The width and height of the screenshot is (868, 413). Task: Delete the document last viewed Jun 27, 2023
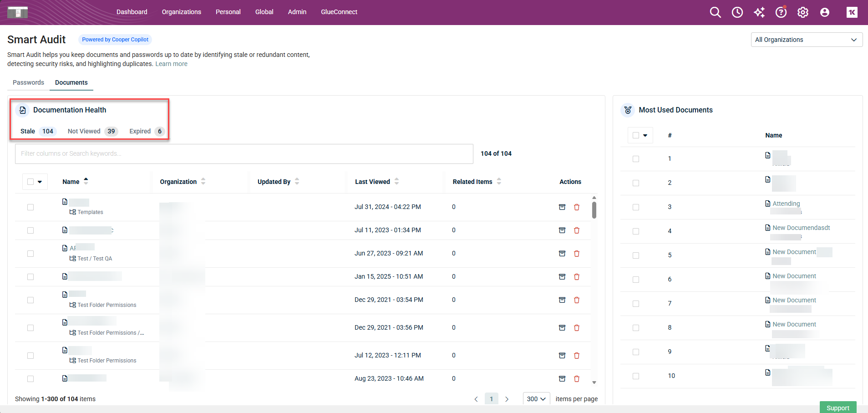coord(577,254)
